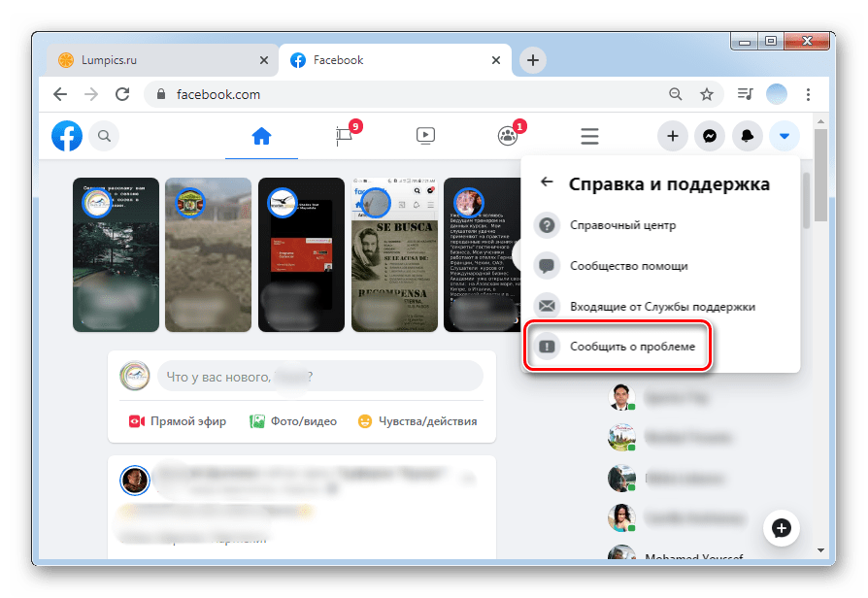Open Facebook search magnifier icon
Screen dimensions: 868x598
click(104, 136)
